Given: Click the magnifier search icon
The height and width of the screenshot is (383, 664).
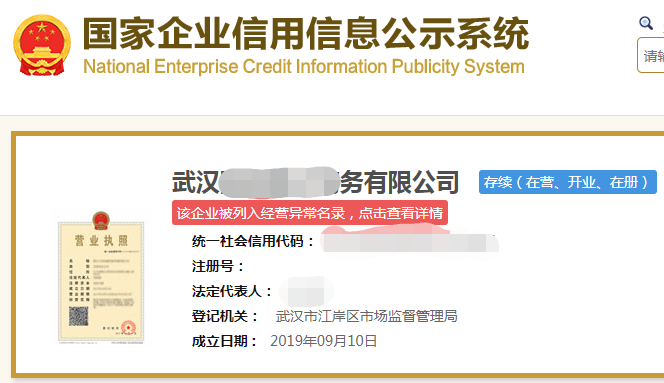Looking at the screenshot, I should coord(646,23).
